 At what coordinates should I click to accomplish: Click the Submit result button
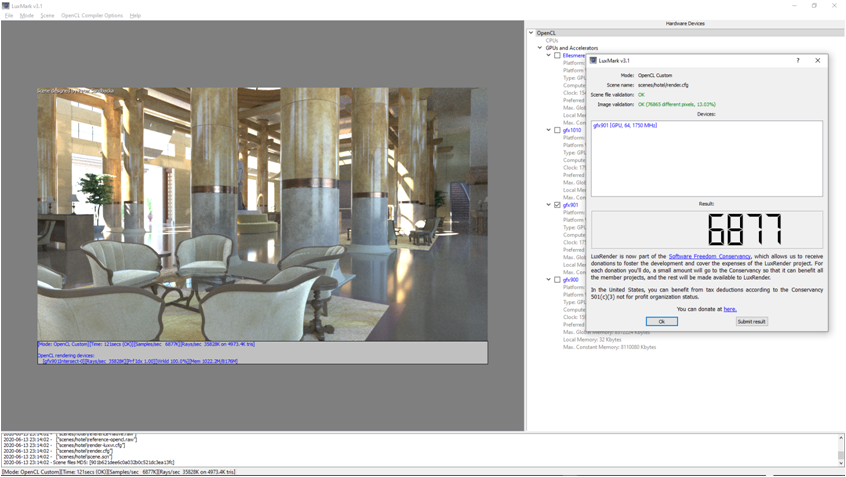click(751, 322)
